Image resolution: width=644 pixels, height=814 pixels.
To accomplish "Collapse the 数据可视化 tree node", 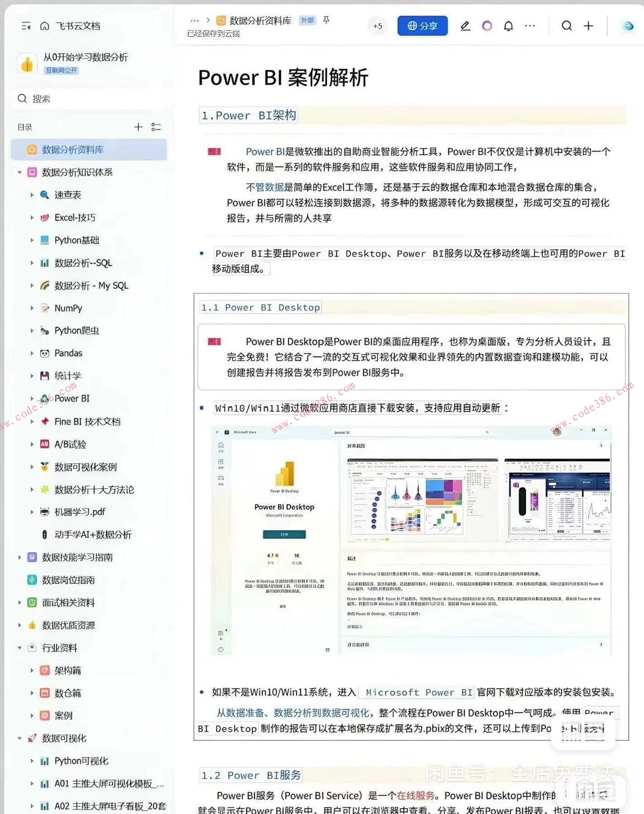I will click(x=19, y=738).
